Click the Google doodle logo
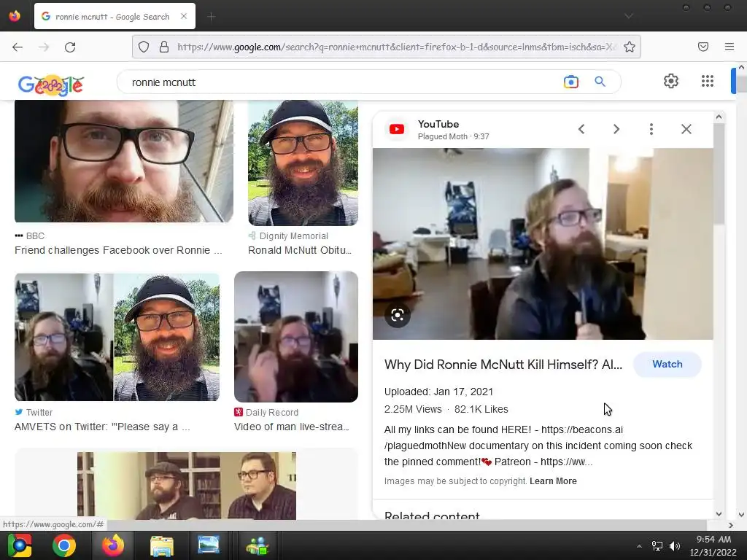This screenshot has width=747, height=560. [51, 85]
